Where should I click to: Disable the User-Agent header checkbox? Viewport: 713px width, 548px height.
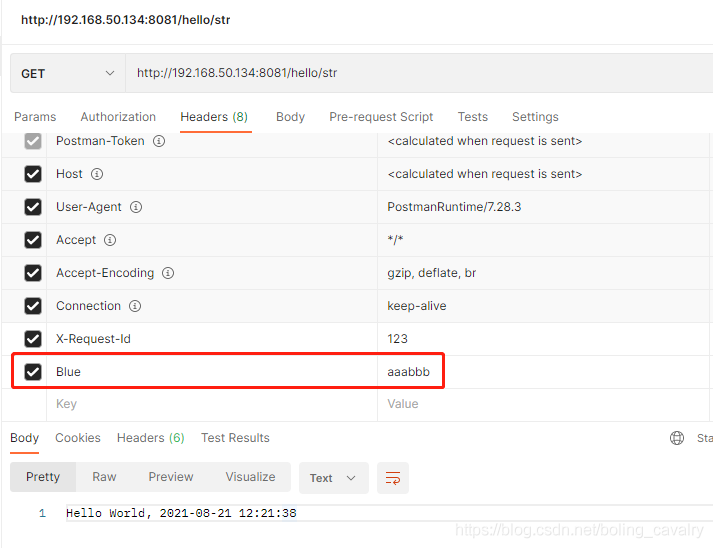pyautogui.click(x=33, y=207)
